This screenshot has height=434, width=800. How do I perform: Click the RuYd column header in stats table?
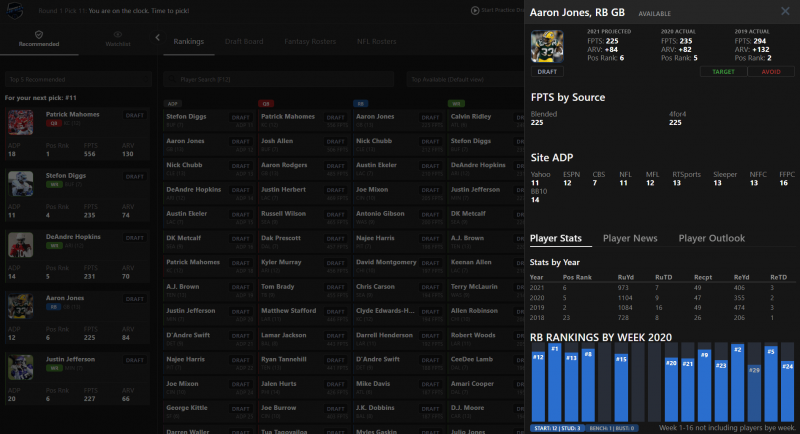point(625,277)
